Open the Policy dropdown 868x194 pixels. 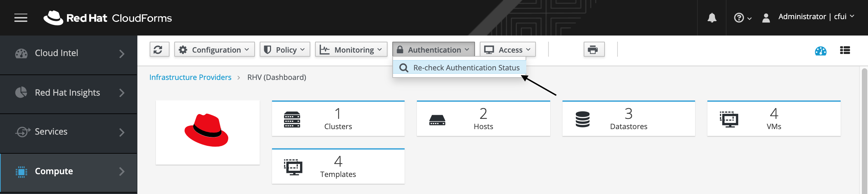pyautogui.click(x=285, y=50)
